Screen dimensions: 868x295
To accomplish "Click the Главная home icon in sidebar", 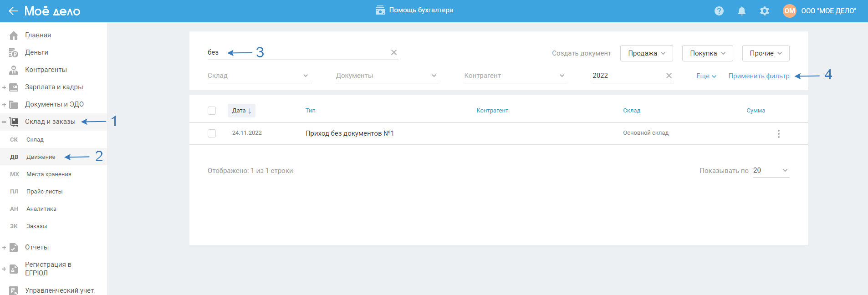I will (14, 36).
